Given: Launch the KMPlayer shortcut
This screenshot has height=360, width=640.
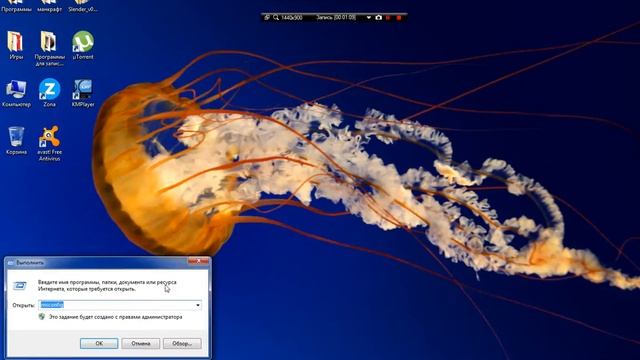Looking at the screenshot, I should coord(83,93).
